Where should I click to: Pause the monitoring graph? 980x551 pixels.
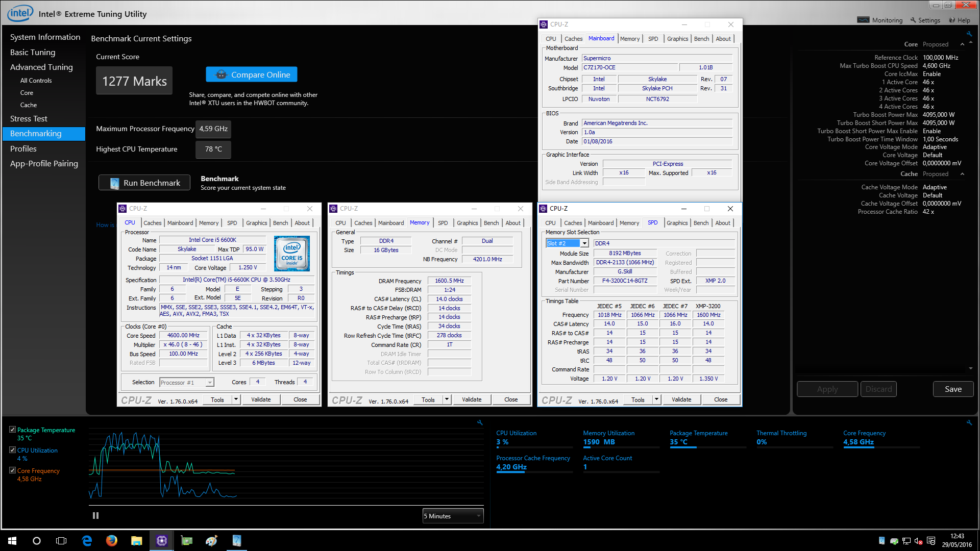tap(95, 516)
